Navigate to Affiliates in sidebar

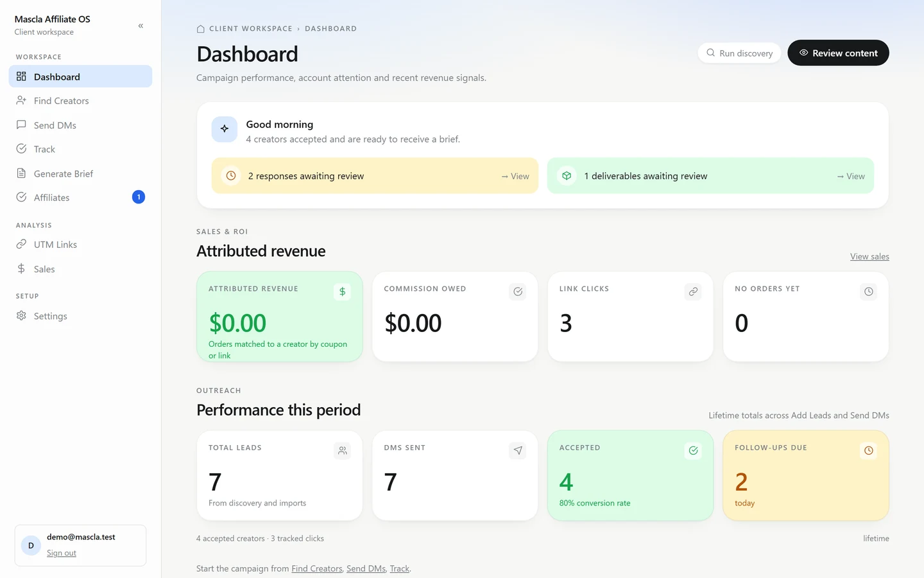point(80,197)
